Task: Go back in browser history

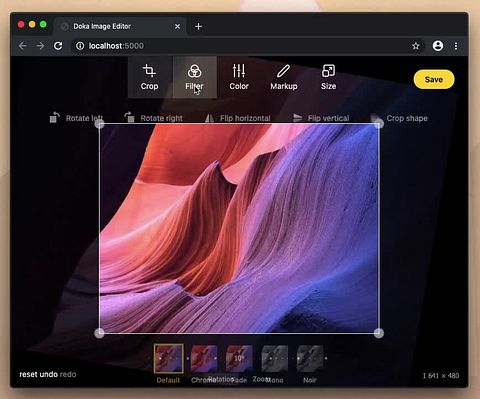Action: [22, 46]
